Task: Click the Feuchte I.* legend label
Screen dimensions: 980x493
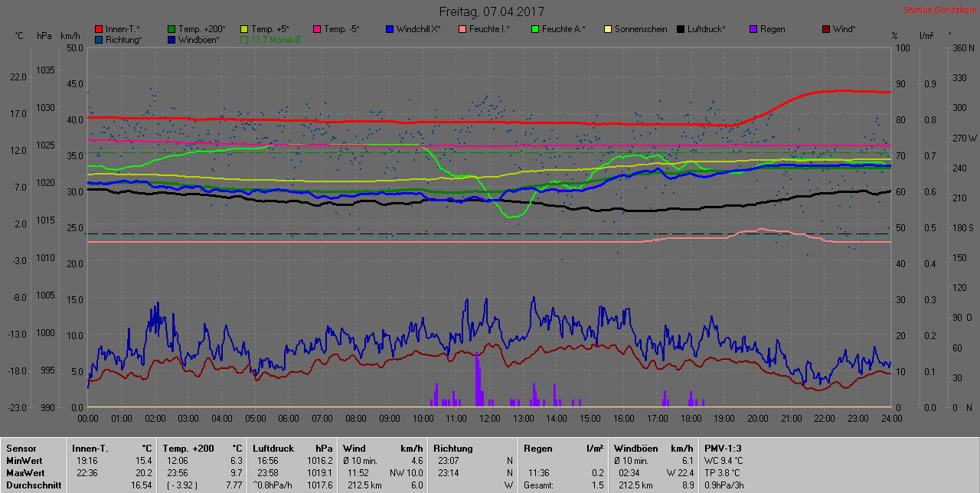Action: (490, 29)
